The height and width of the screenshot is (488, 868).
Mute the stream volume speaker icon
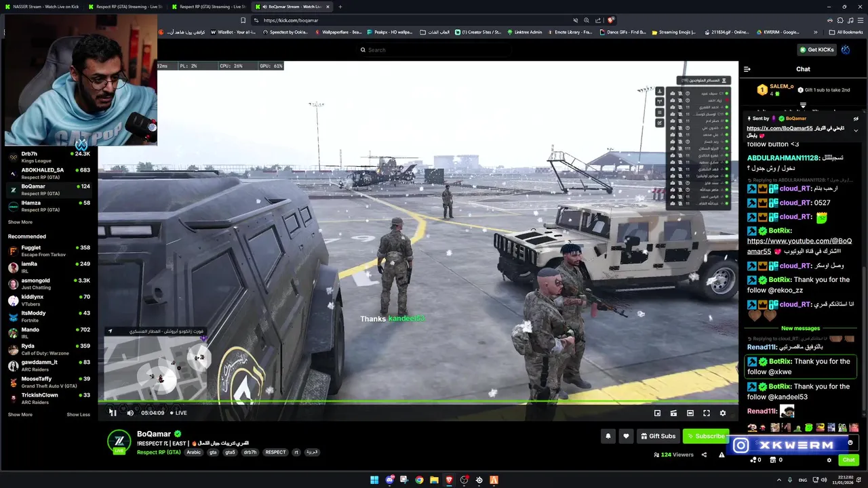(x=130, y=413)
